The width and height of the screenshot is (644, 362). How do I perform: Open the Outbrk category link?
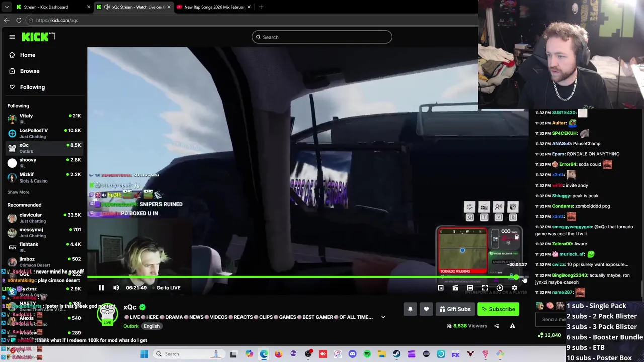131,326
